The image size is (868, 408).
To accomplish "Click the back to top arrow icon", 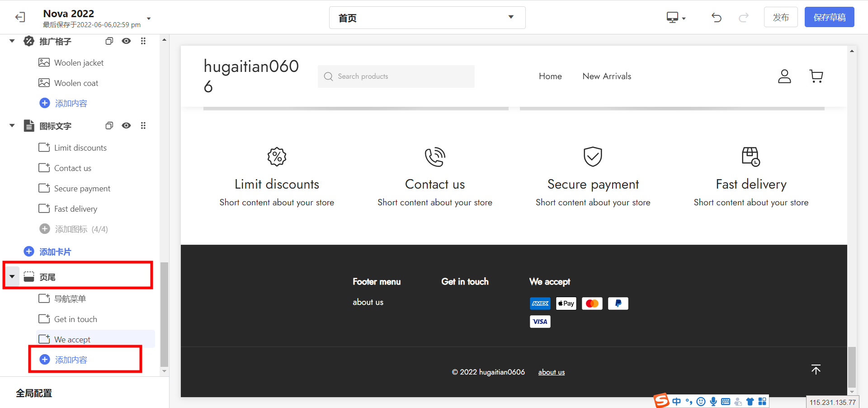I will coord(816,370).
